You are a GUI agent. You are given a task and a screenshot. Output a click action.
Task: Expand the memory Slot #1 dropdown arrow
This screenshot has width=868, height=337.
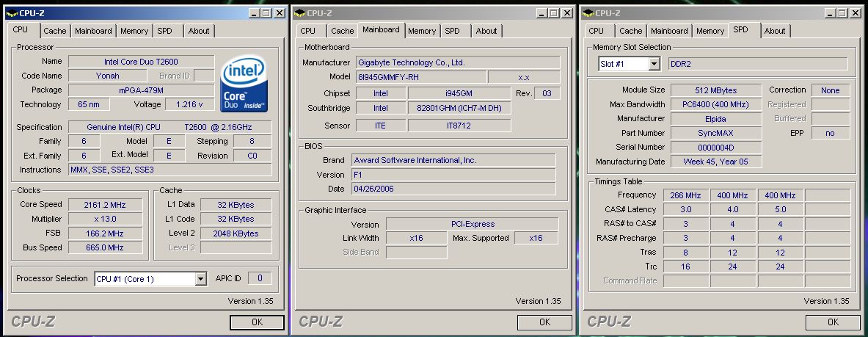coord(654,64)
